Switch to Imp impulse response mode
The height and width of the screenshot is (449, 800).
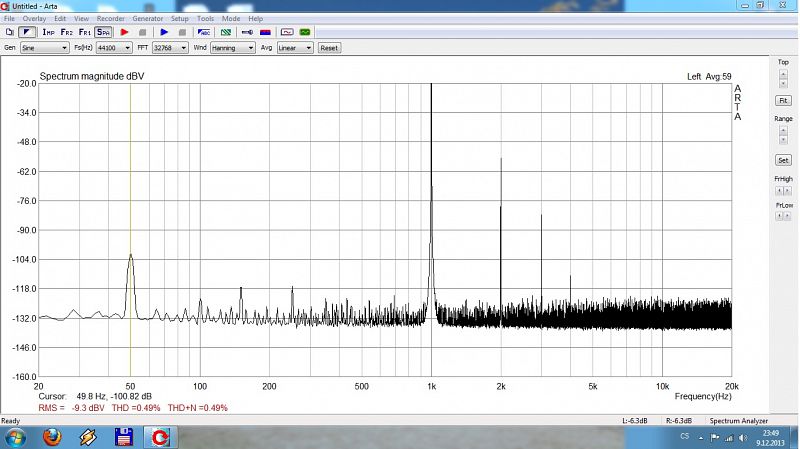(48, 32)
